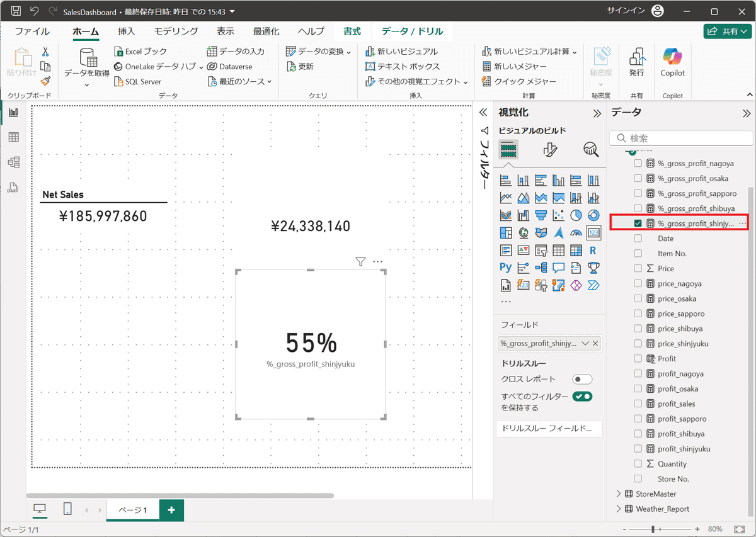Click the 検索 search box in the データ pane

[681, 138]
